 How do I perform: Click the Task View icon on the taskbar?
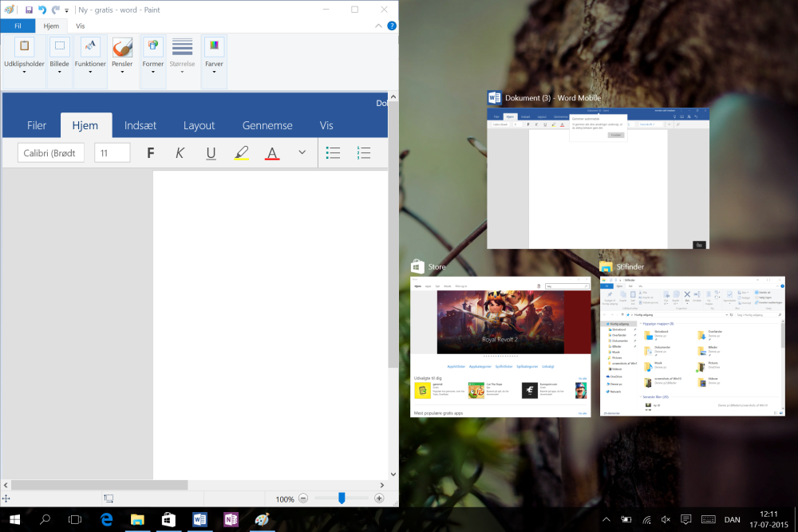75,519
